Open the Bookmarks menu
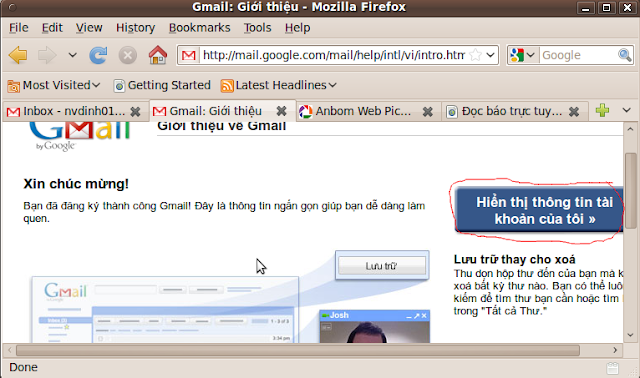The height and width of the screenshot is (378, 640). click(x=200, y=28)
